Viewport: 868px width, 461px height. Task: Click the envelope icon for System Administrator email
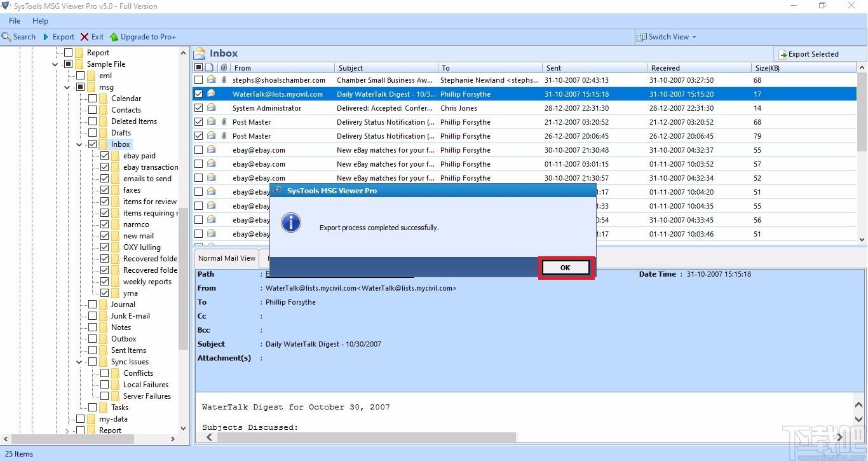tap(211, 108)
